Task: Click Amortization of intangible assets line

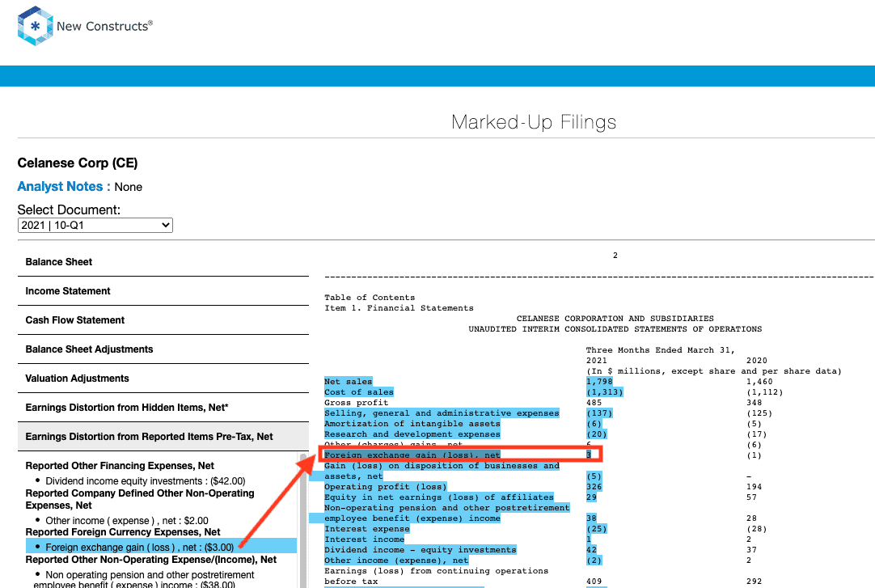Action: 412,424
